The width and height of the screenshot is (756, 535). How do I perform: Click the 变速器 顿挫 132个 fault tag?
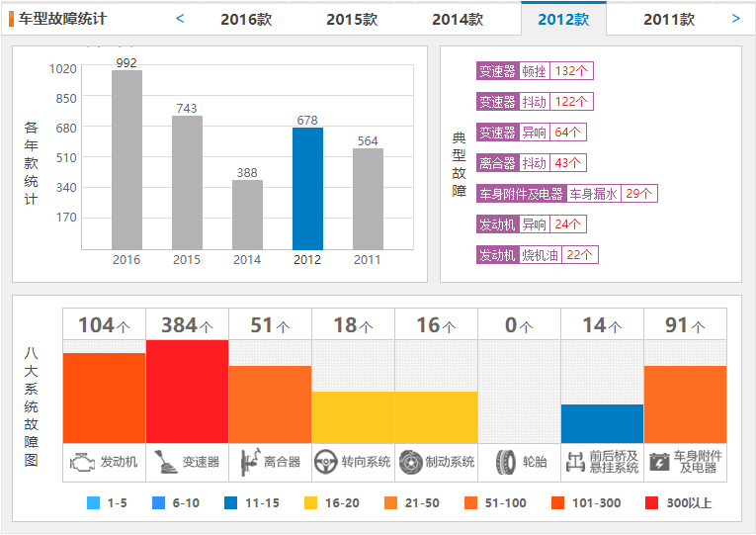tap(535, 71)
